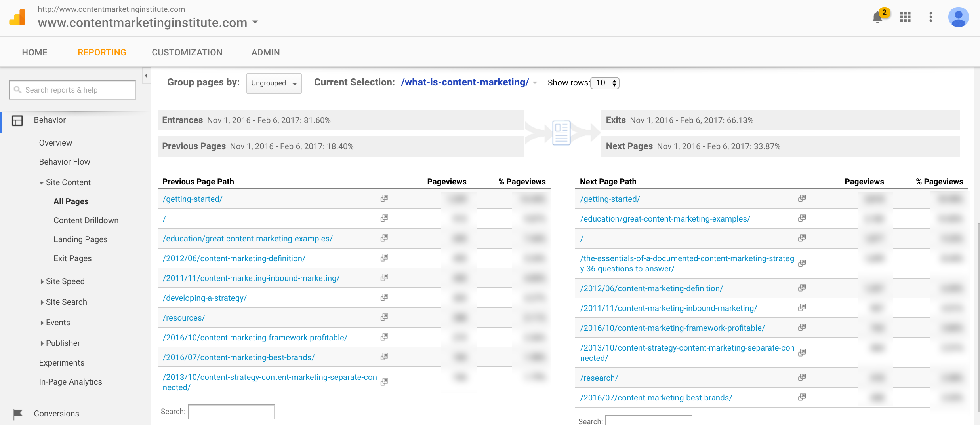Click next page path /research/ link
980x425 pixels.
tap(599, 378)
